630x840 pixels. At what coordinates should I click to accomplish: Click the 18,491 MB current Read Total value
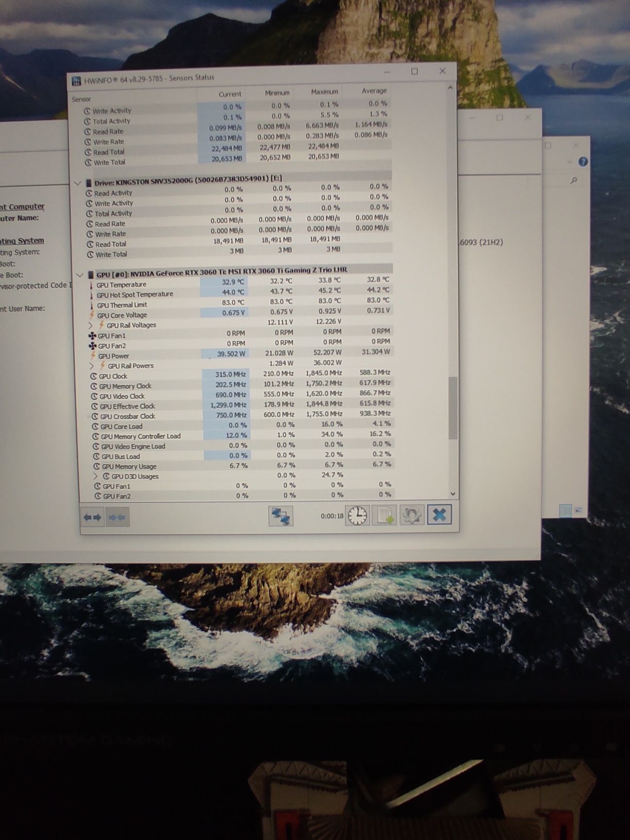(228, 241)
